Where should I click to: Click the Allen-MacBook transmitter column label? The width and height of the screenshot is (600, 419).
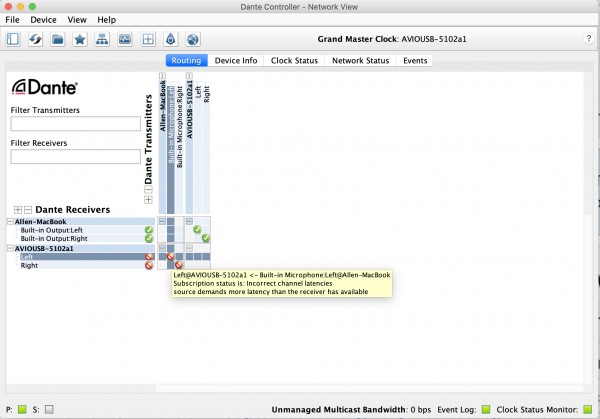tap(162, 106)
